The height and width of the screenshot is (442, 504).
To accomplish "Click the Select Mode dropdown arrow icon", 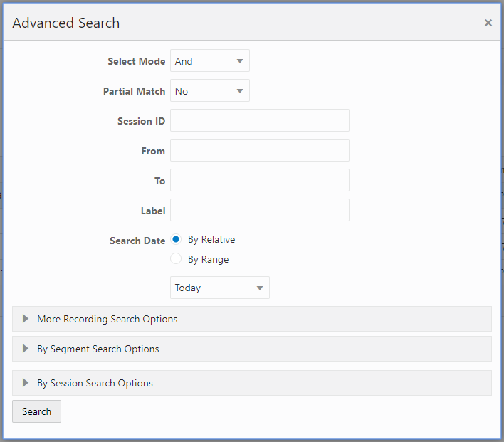I will click(x=240, y=61).
